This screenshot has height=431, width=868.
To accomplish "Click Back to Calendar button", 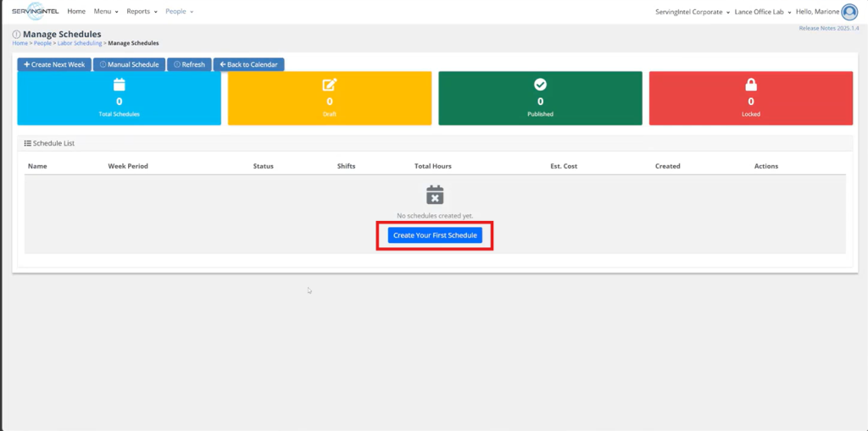I will pyautogui.click(x=249, y=64).
